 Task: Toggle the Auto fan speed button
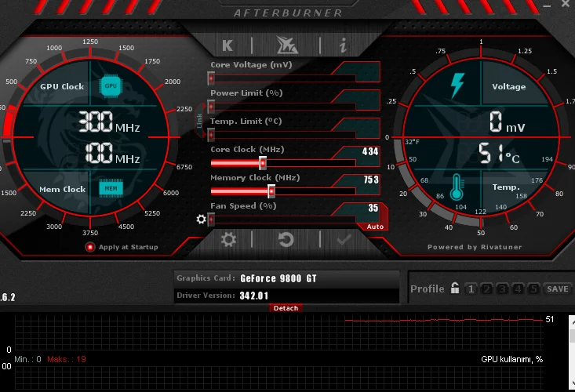click(375, 227)
